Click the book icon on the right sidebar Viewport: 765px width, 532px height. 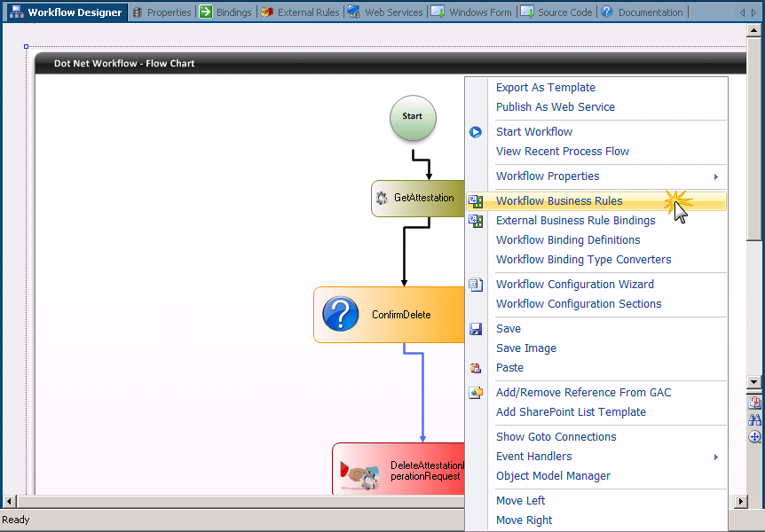[x=754, y=401]
